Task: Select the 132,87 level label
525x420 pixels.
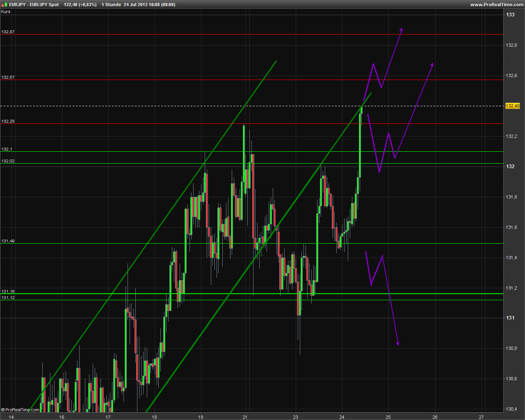Action: pyautogui.click(x=8, y=32)
